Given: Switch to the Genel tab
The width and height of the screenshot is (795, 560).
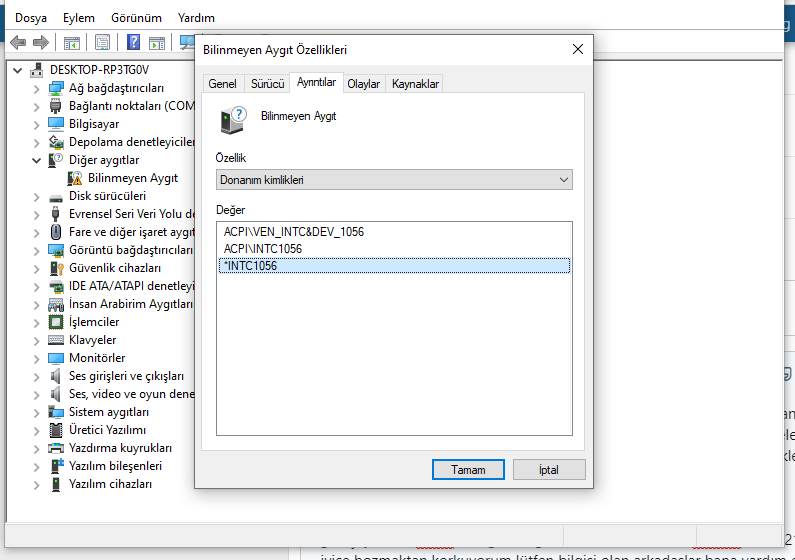Looking at the screenshot, I should pyautogui.click(x=223, y=84).
